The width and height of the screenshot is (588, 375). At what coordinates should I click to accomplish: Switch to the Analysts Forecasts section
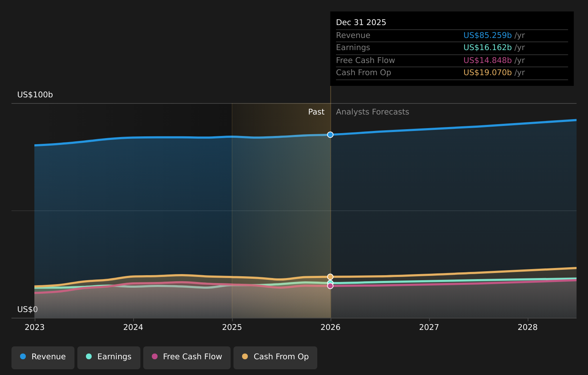pos(372,112)
